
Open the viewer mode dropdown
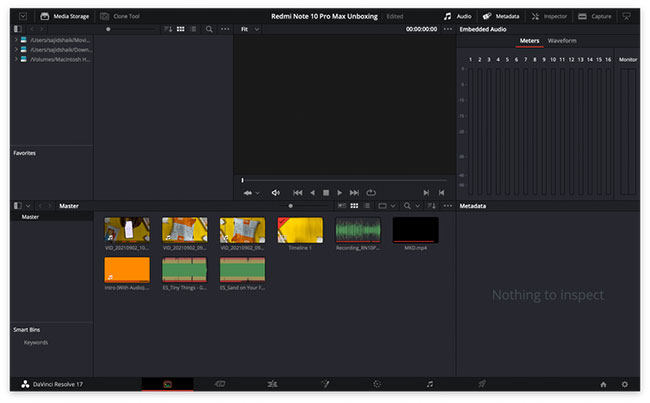[x=251, y=193]
